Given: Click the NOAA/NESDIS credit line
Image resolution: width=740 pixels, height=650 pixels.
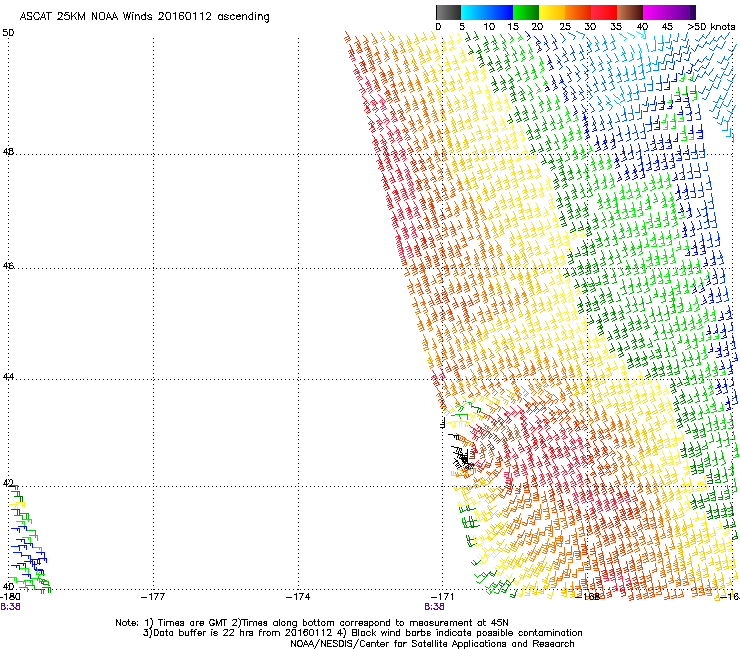Looking at the screenshot, I should point(432,643).
